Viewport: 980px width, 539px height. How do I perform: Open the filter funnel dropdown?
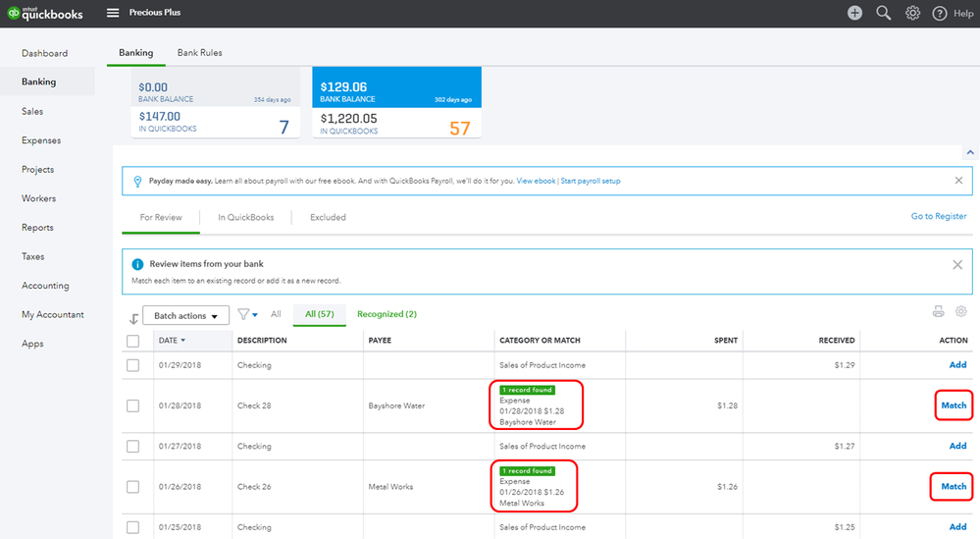tap(247, 314)
